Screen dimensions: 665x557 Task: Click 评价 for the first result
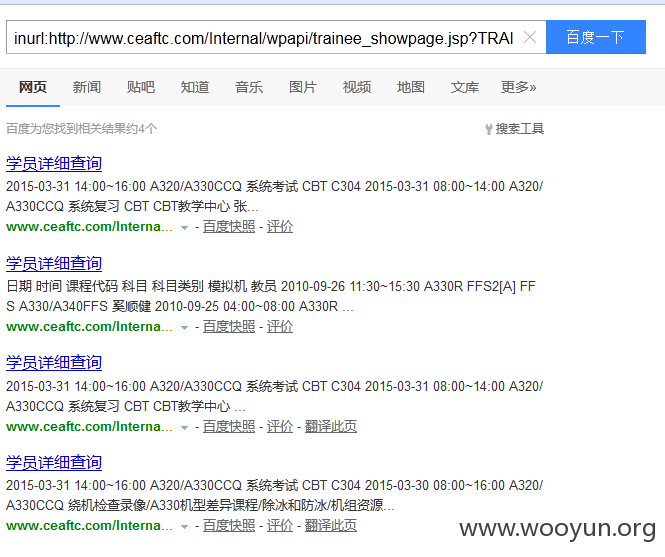click(280, 227)
